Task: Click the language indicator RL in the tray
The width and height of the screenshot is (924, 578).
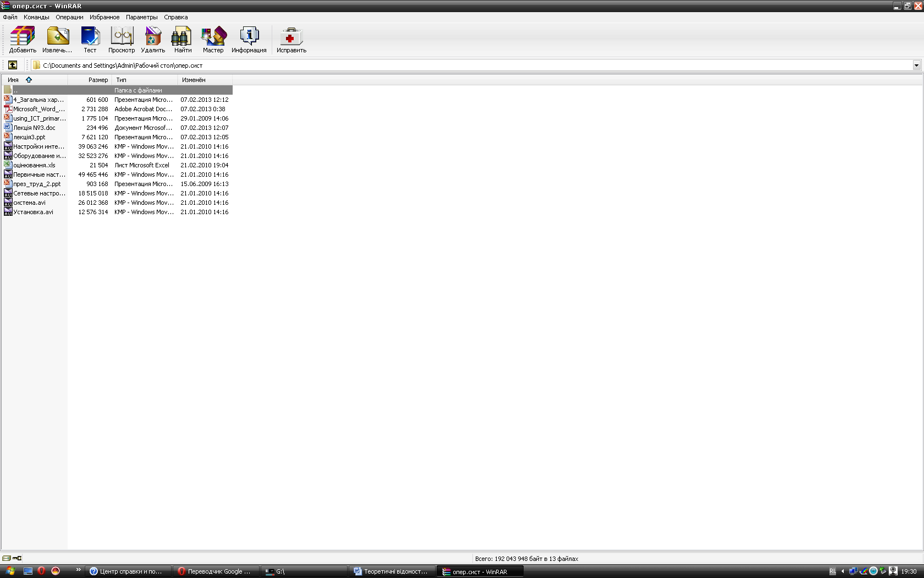Action: click(x=833, y=571)
